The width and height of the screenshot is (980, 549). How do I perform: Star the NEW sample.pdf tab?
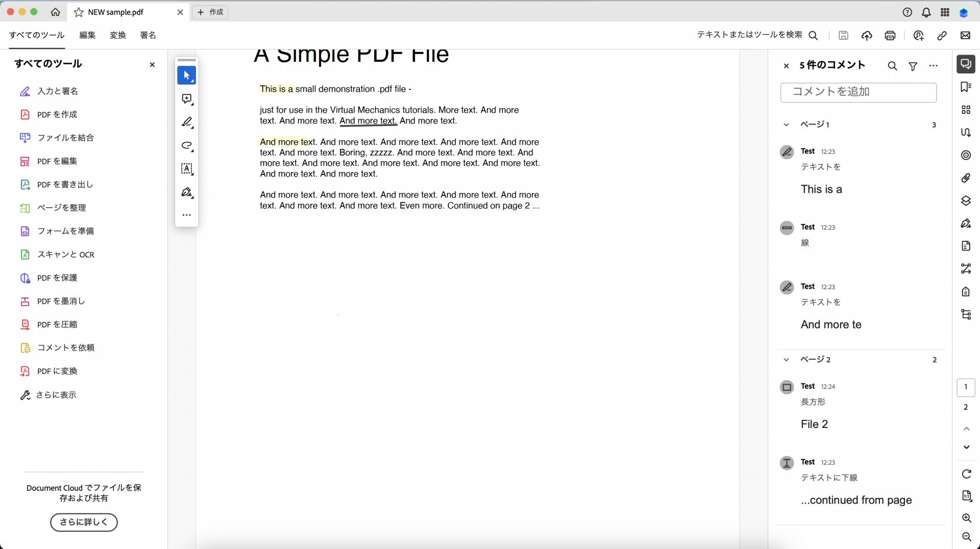click(79, 12)
